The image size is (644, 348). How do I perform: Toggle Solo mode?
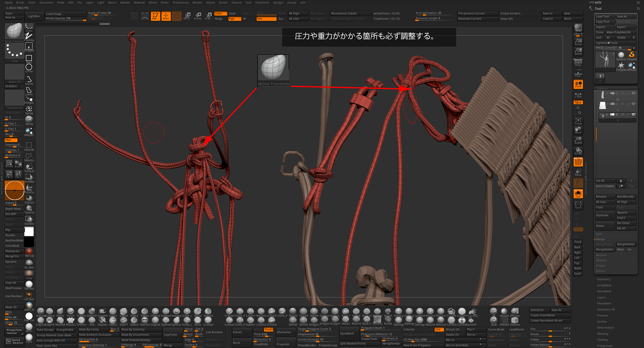coord(578,194)
